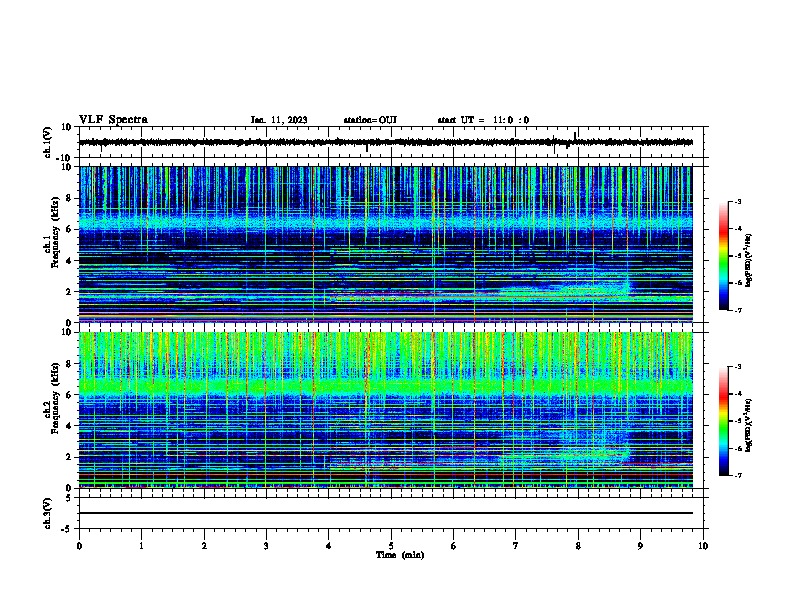This screenshot has width=792, height=612.
Task: Click the "8" tick on the time axis
Action: (578, 546)
